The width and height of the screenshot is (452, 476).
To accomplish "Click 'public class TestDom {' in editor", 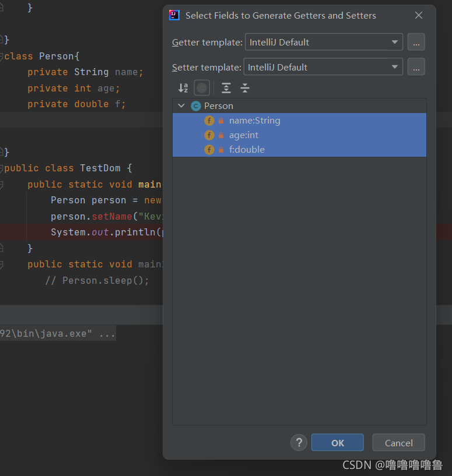I will [x=68, y=168].
